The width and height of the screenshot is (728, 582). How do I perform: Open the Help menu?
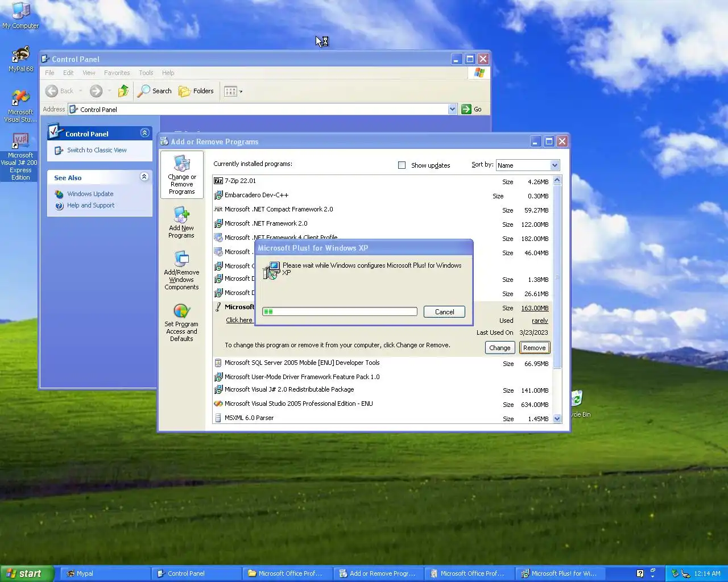[168, 73]
